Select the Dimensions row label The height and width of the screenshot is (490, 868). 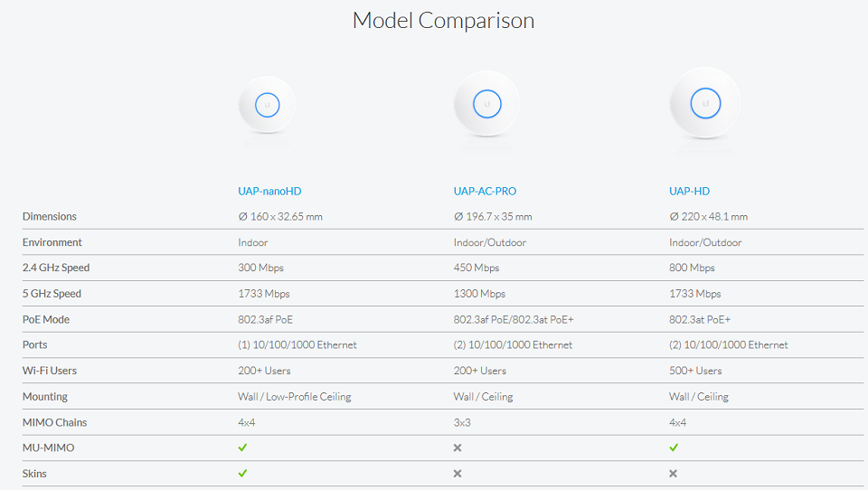click(49, 216)
